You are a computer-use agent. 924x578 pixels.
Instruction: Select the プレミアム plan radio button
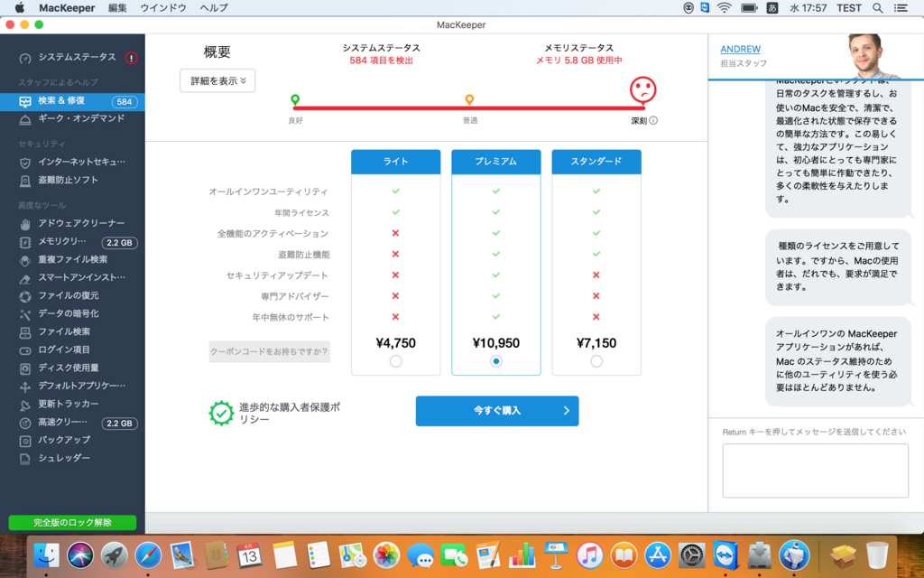[x=496, y=361]
